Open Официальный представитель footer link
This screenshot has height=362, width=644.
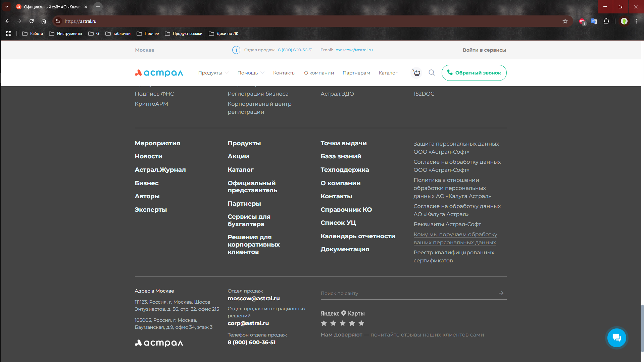252,187
